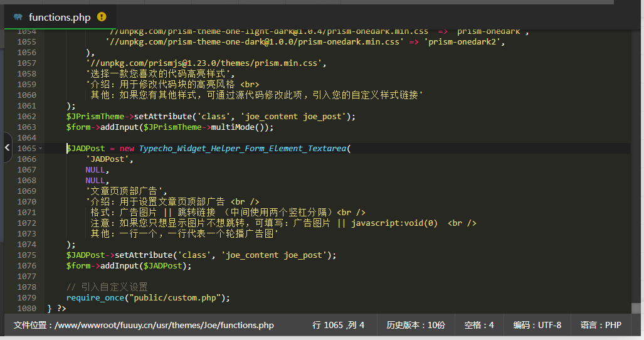Click the $form->addInput($JADPost) statement
The image size is (644, 340).
[x=129, y=266]
